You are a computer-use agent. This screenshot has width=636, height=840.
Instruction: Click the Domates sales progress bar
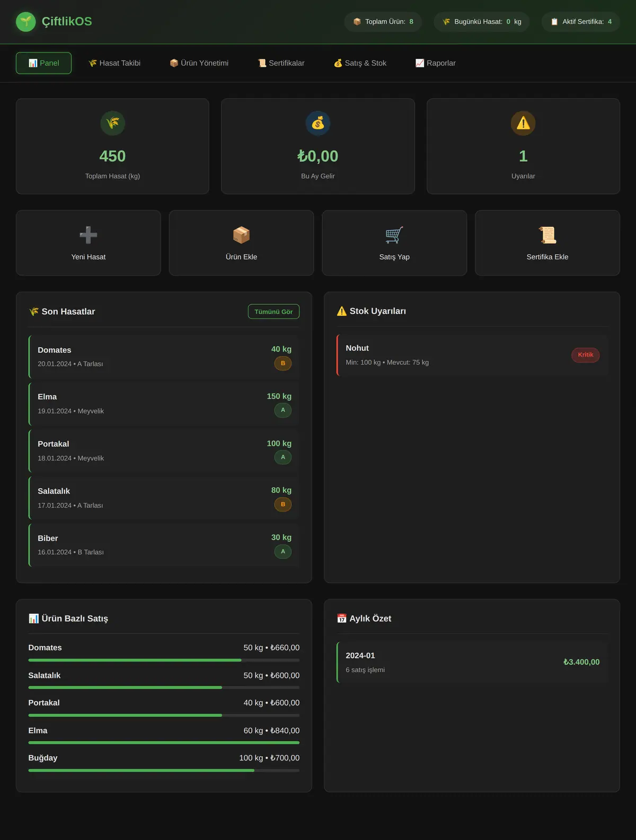(x=164, y=660)
